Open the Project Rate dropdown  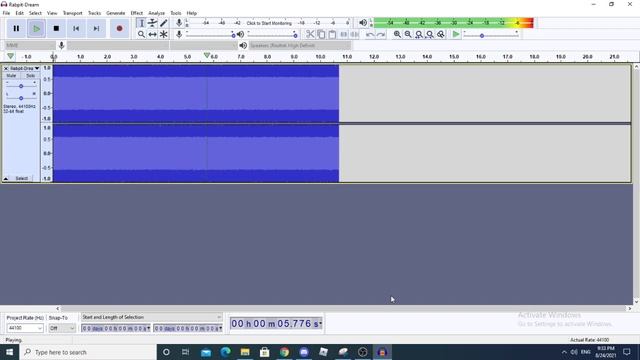tap(25, 328)
